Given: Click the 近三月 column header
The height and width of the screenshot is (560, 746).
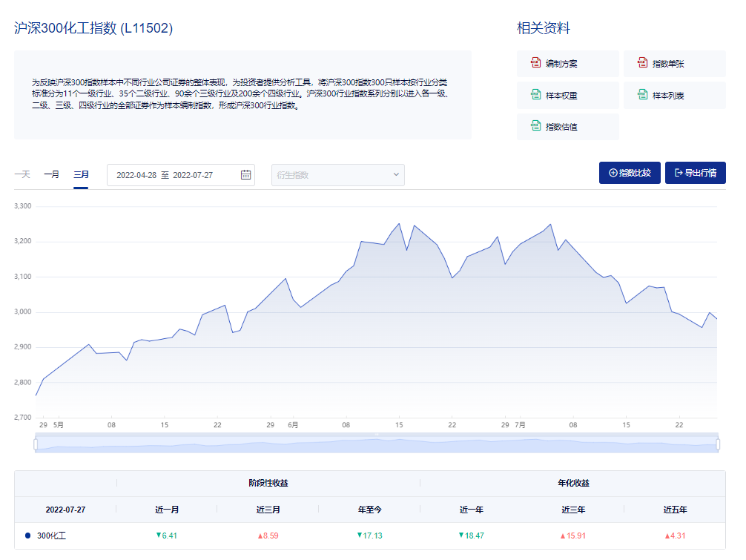Looking at the screenshot, I should 268,510.
